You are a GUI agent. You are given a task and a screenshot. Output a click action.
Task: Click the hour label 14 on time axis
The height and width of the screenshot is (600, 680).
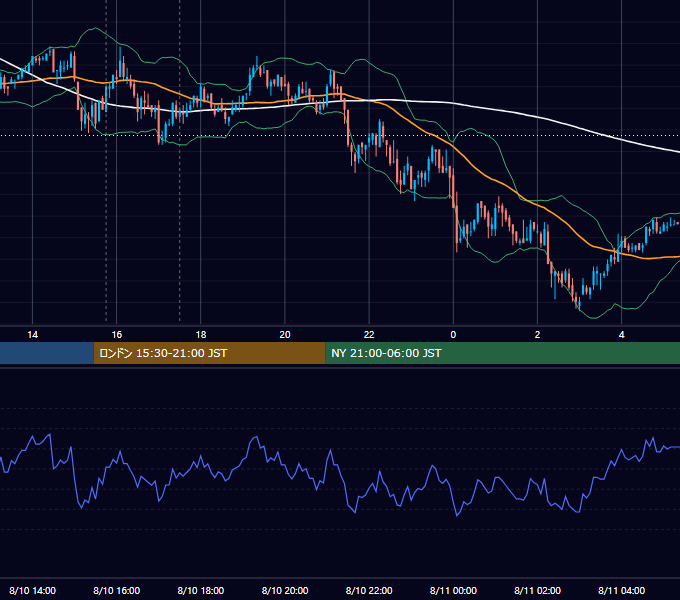pos(33,335)
